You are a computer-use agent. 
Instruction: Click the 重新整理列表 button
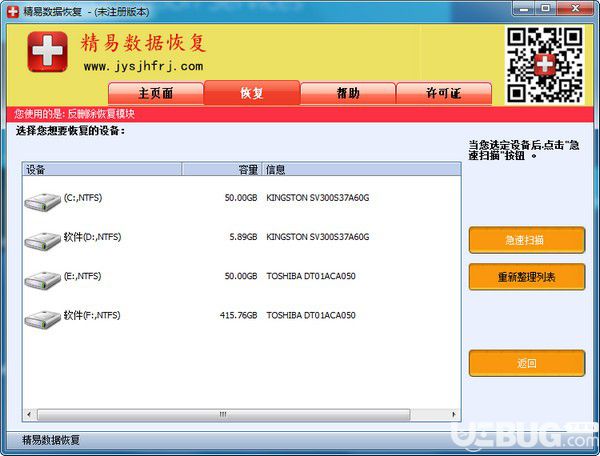pyautogui.click(x=527, y=277)
